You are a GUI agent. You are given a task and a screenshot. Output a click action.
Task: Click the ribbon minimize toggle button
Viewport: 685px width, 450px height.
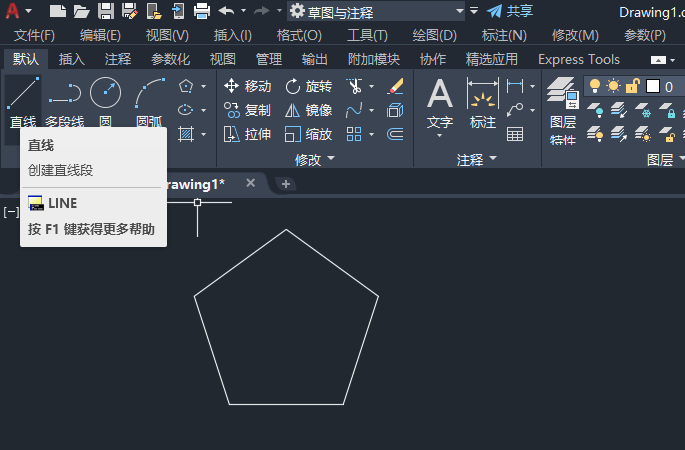click(658, 60)
